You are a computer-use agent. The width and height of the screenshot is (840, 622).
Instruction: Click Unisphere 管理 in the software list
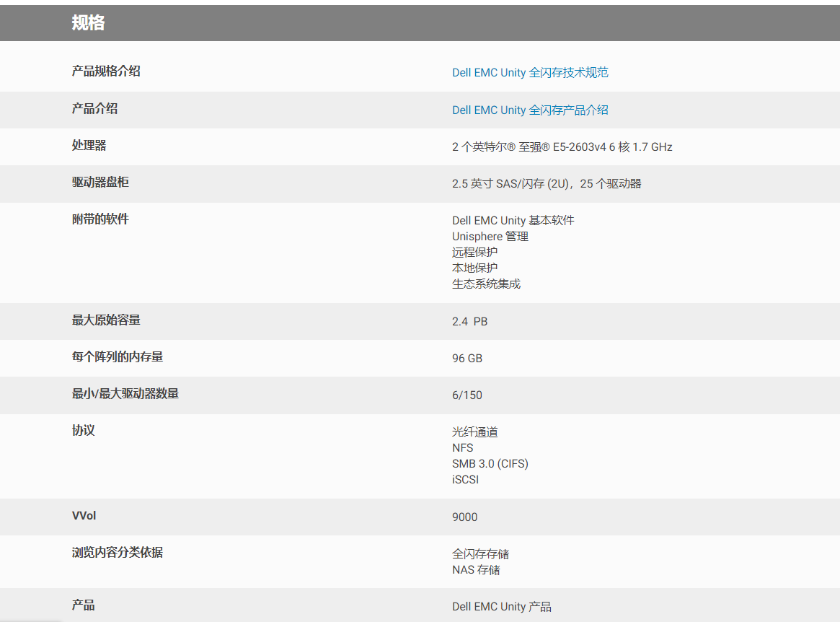click(490, 237)
